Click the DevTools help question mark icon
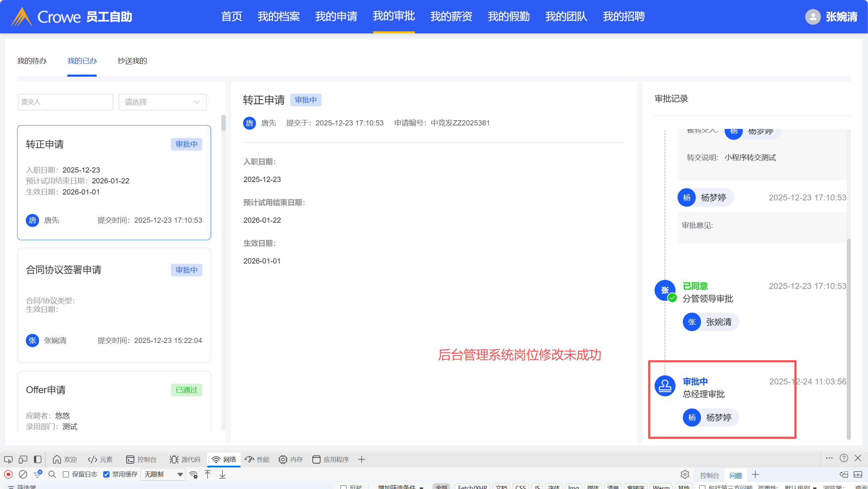 coord(844,458)
